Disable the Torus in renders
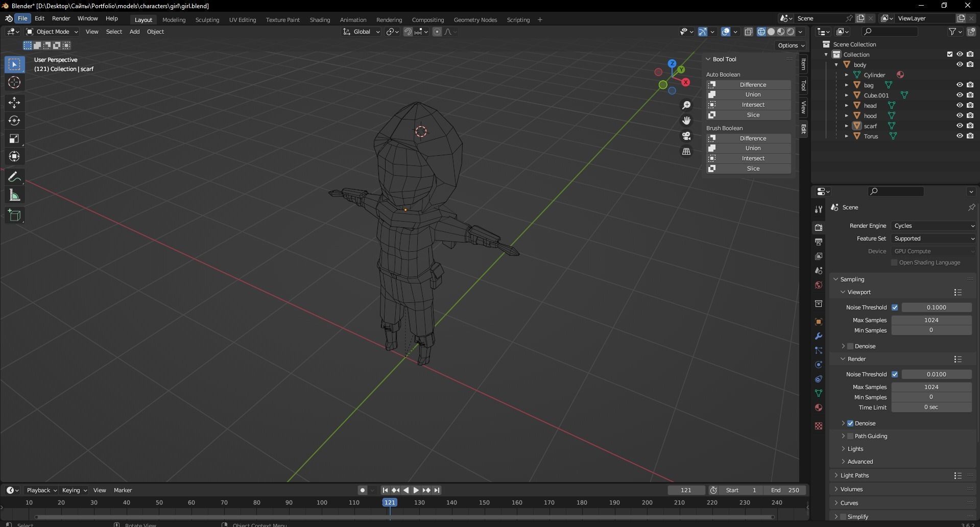Screen dimensions: 980x527 point(970,136)
